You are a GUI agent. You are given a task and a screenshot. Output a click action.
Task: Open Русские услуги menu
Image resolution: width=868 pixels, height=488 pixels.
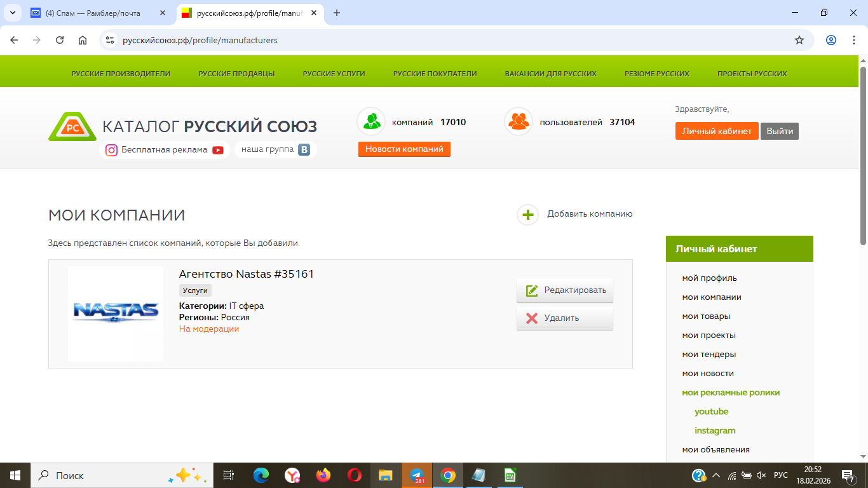click(x=334, y=74)
